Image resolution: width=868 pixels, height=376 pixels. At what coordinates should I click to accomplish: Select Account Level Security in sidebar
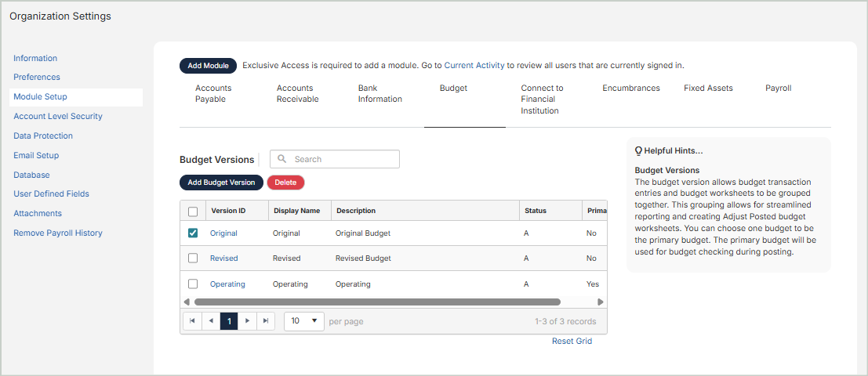58,116
